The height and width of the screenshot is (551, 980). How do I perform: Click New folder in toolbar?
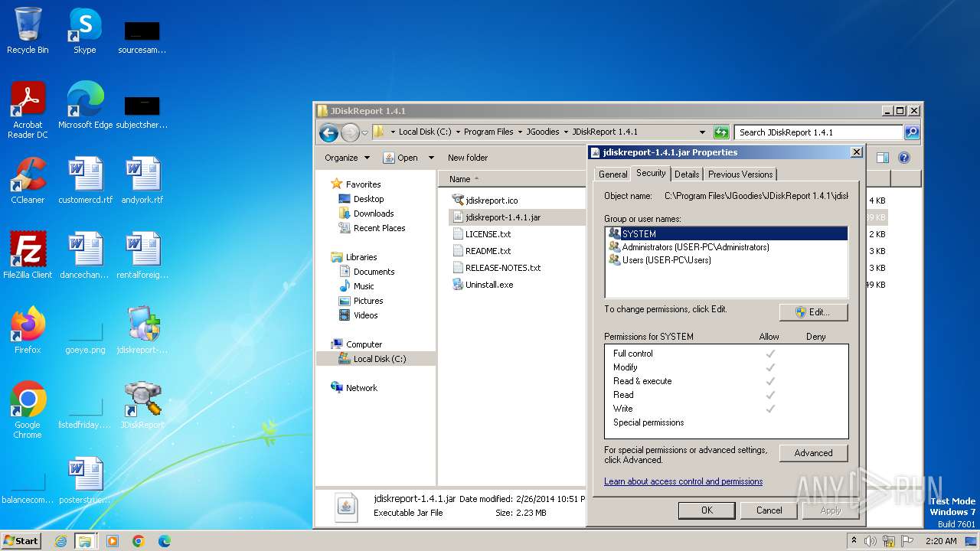tap(468, 158)
